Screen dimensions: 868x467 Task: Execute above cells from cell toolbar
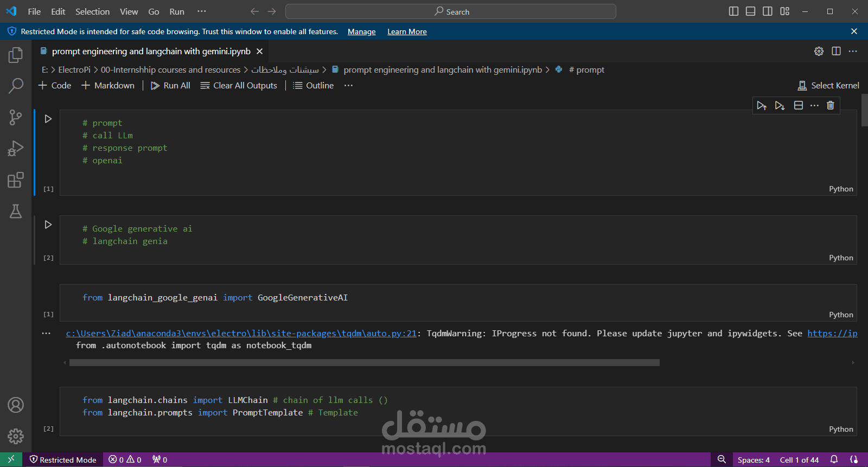762,105
